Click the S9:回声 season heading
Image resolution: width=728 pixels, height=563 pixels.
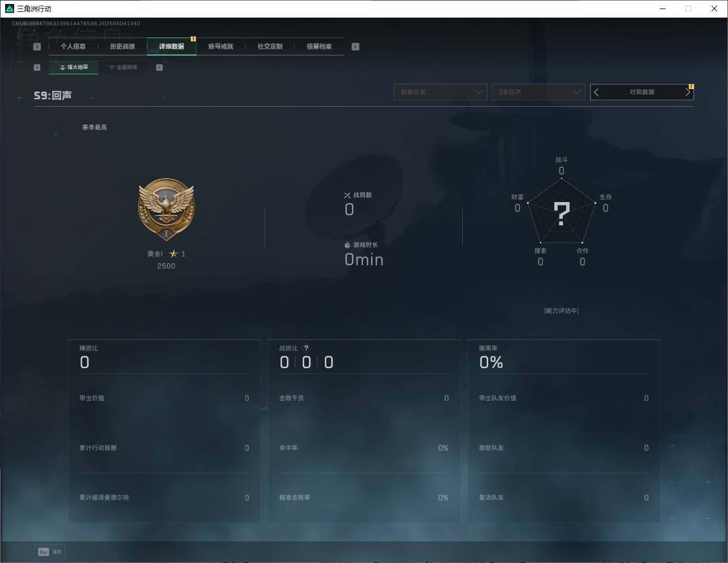tap(53, 95)
